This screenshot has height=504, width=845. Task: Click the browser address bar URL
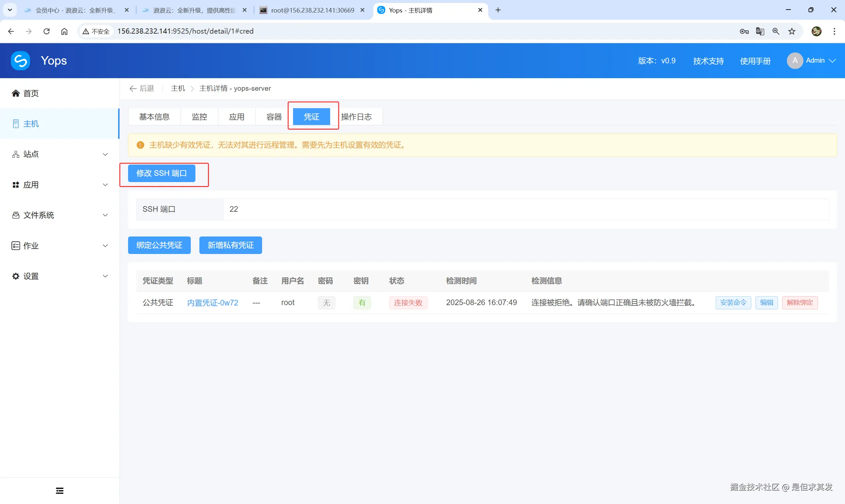[x=186, y=31]
